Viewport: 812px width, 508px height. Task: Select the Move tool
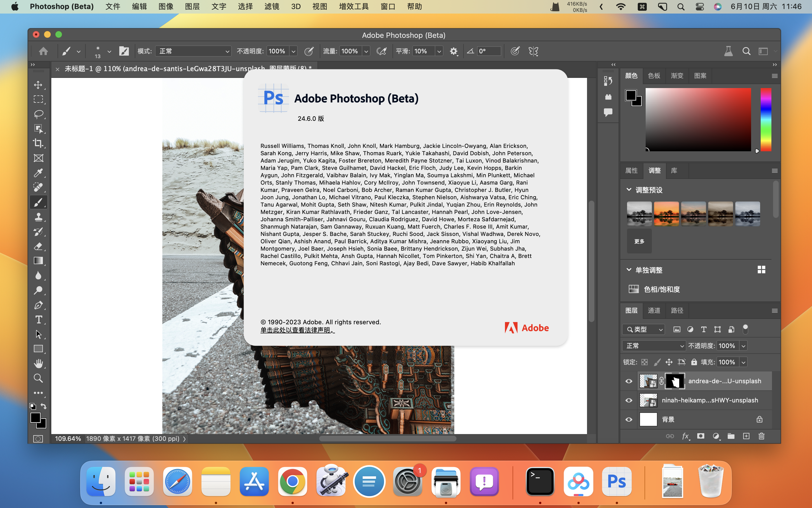coord(38,85)
